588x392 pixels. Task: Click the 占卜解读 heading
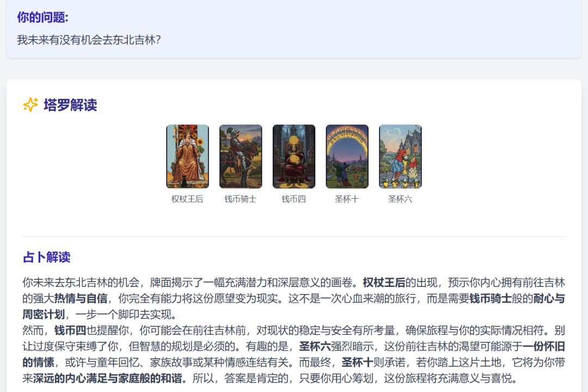click(x=47, y=258)
